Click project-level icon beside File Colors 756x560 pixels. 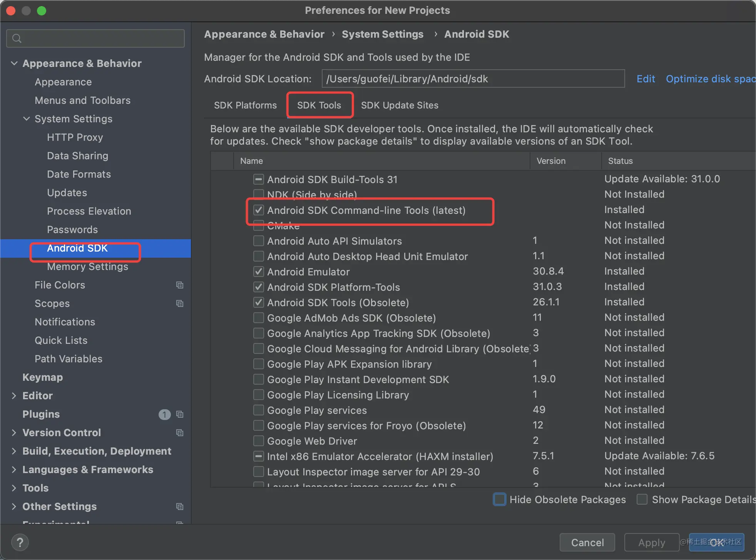tap(179, 285)
